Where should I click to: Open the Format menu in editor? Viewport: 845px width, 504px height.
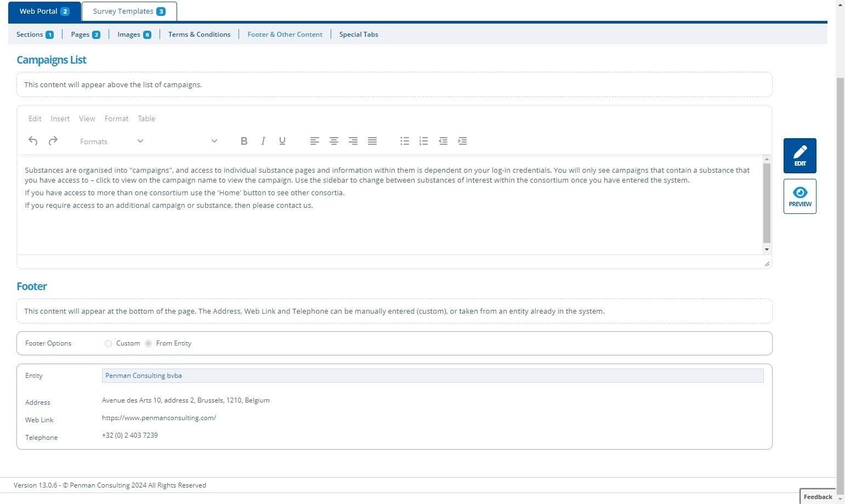pos(116,118)
